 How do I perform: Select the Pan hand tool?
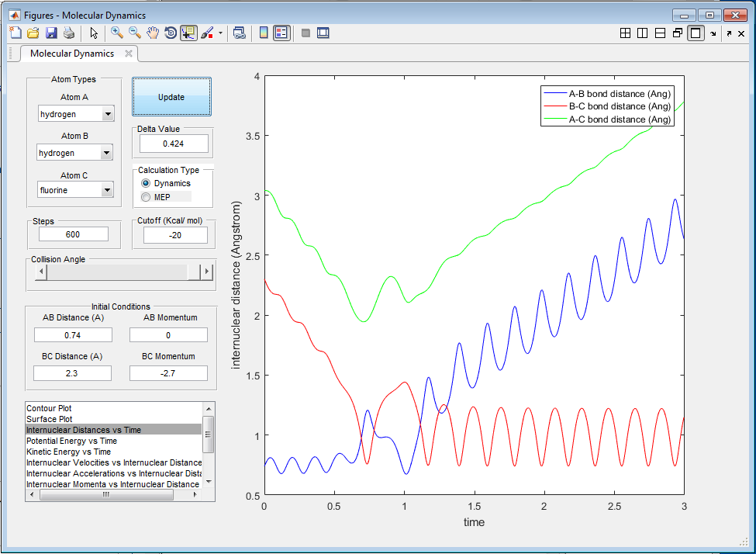point(153,33)
